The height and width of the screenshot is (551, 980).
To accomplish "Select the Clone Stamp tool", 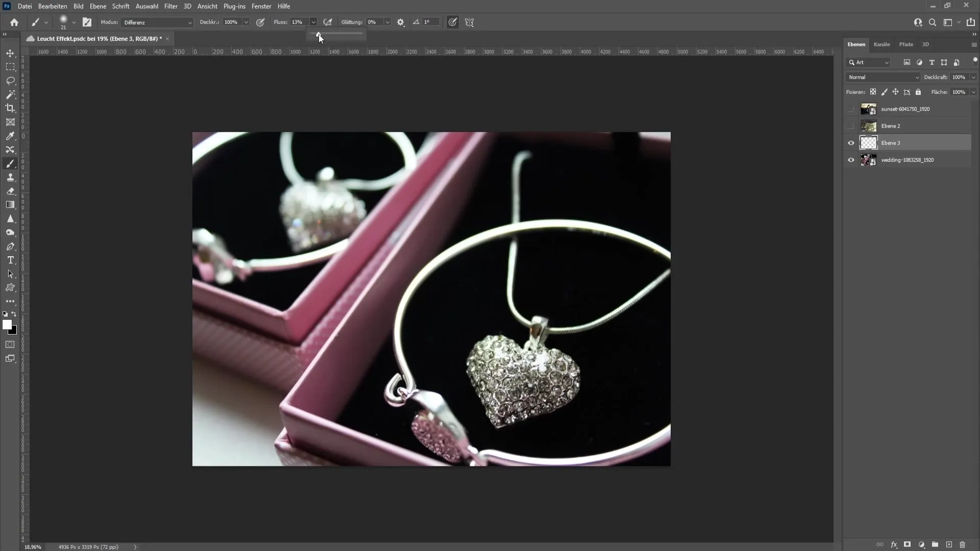I will tap(10, 177).
